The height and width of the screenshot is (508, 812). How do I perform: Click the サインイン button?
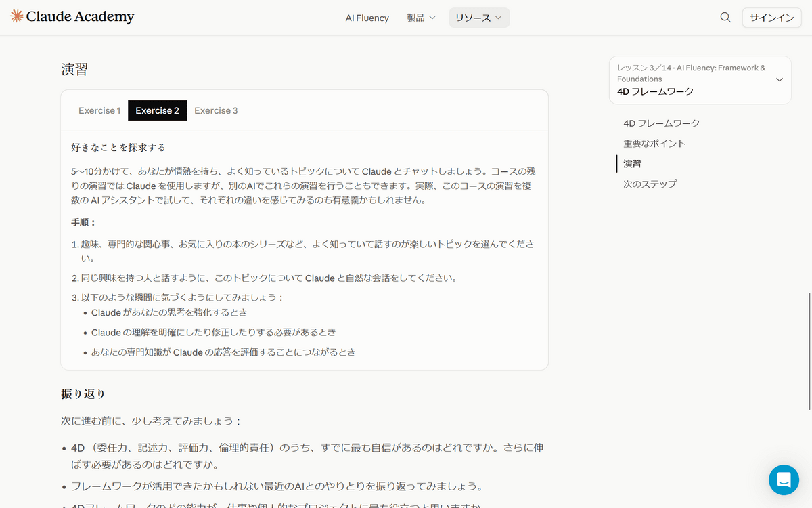pos(771,18)
